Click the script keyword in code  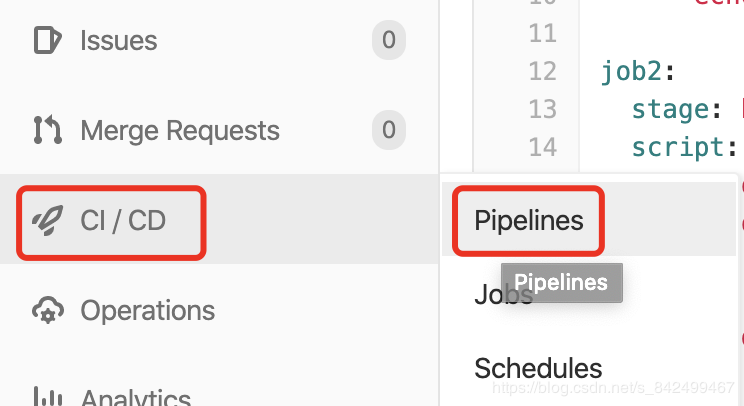pos(678,148)
